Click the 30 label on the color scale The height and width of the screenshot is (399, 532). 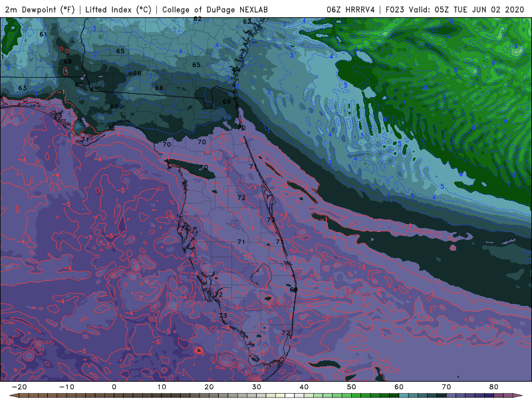257,387
